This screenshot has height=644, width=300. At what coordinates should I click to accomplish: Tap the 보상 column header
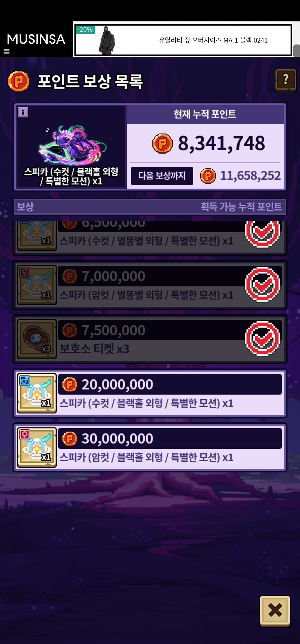click(x=25, y=207)
